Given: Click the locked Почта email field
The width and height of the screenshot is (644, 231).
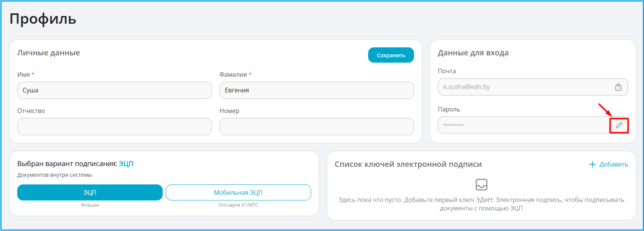Looking at the screenshot, I should [x=533, y=87].
